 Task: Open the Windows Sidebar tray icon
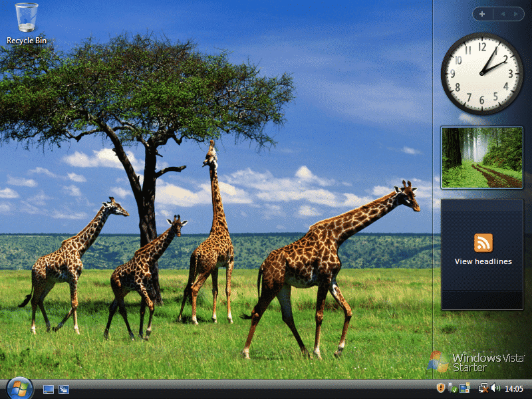(464, 388)
